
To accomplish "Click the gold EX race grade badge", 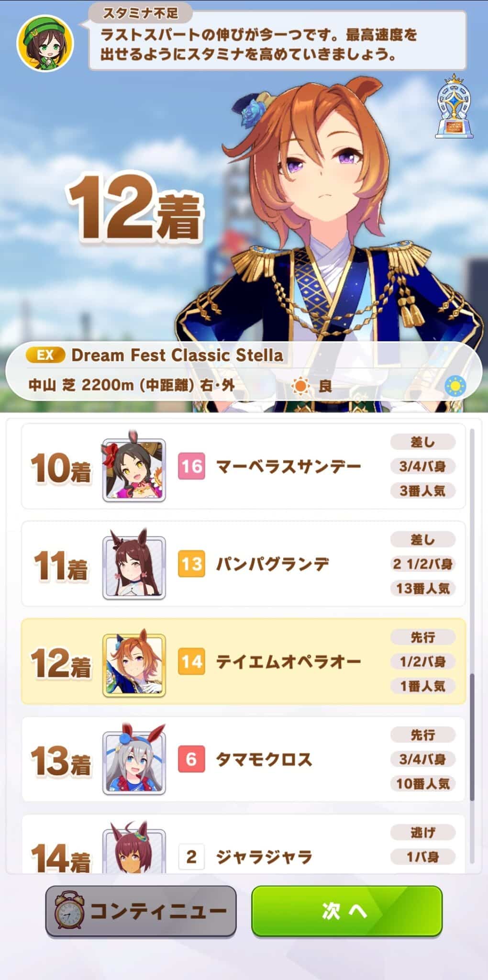I will [45, 355].
